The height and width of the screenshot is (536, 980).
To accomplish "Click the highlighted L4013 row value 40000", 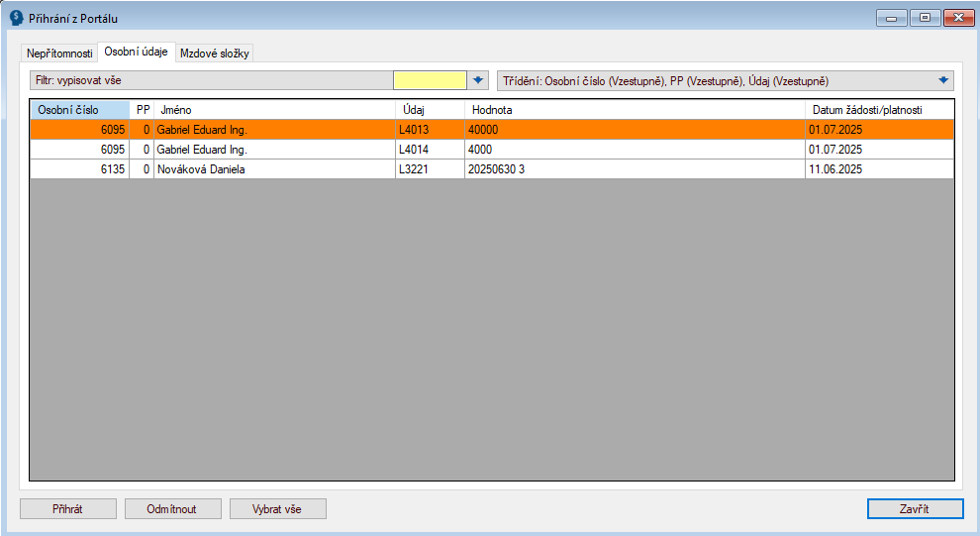I will tap(483, 130).
